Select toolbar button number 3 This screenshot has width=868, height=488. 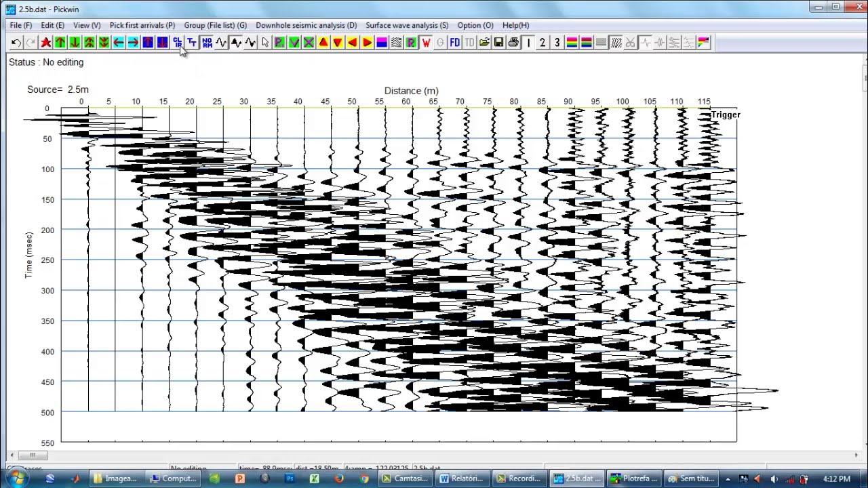point(557,43)
